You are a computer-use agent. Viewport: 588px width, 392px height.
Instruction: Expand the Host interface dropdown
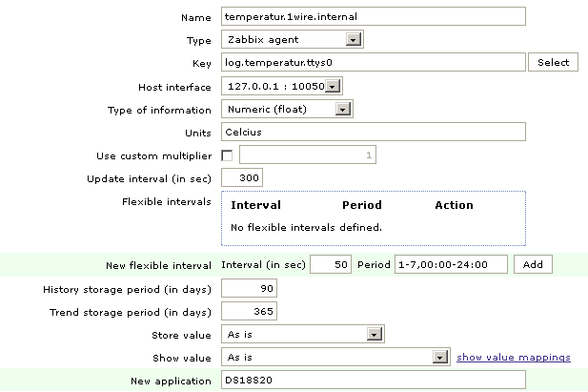coord(281,87)
